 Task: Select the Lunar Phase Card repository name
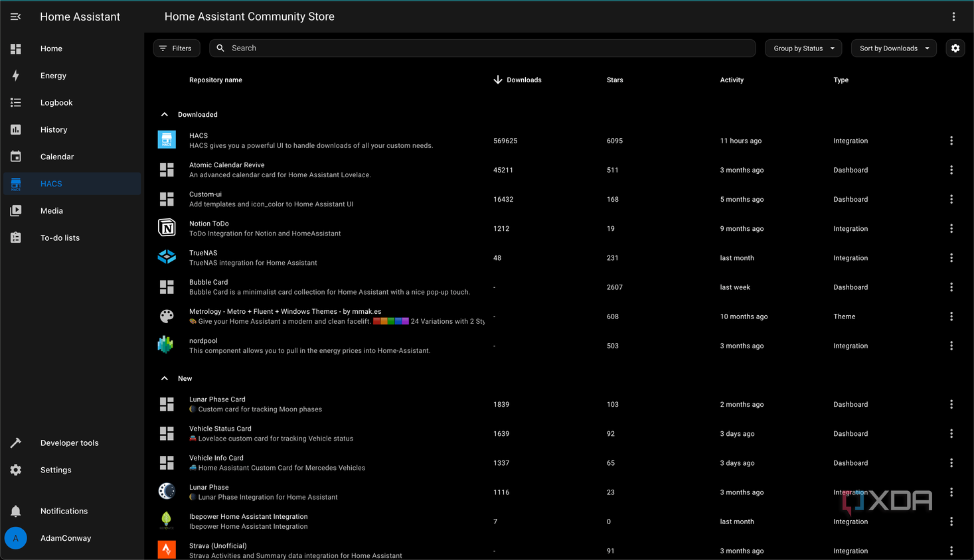point(217,399)
